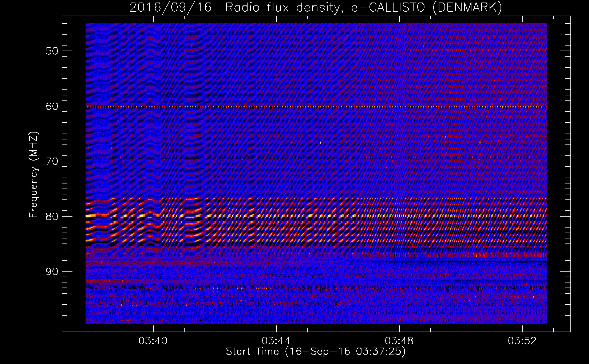Click the 80 frequency tick label

52,217
